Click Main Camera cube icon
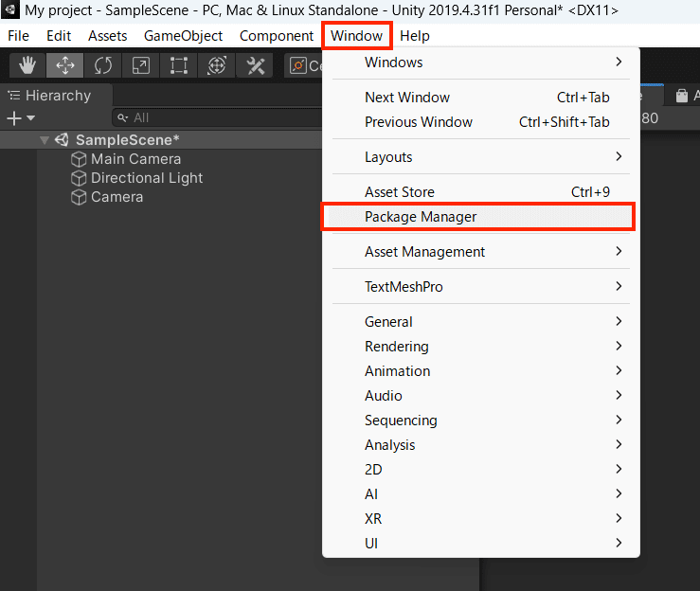The width and height of the screenshot is (700, 591). [79, 159]
